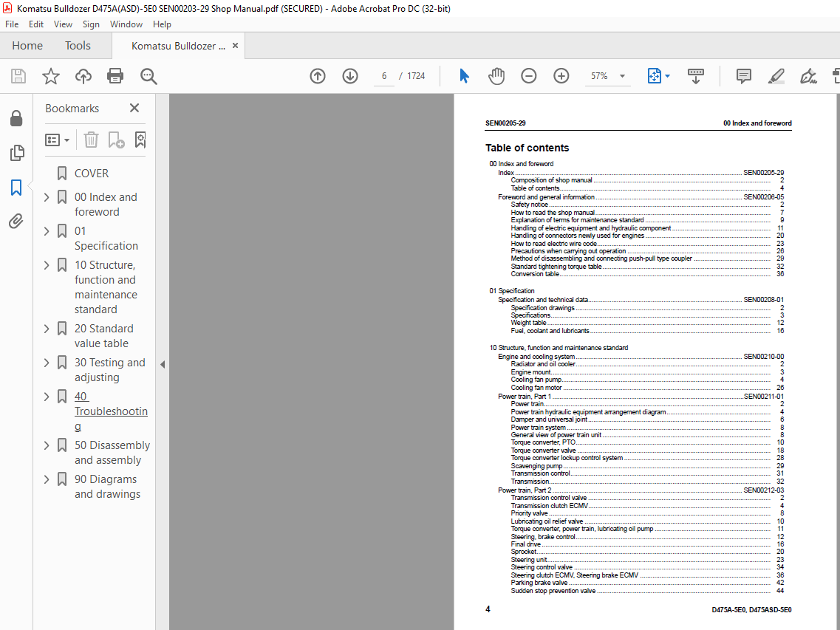Screen dimensions: 840x630
Task: Delete the selected bookmark
Action: [91, 140]
